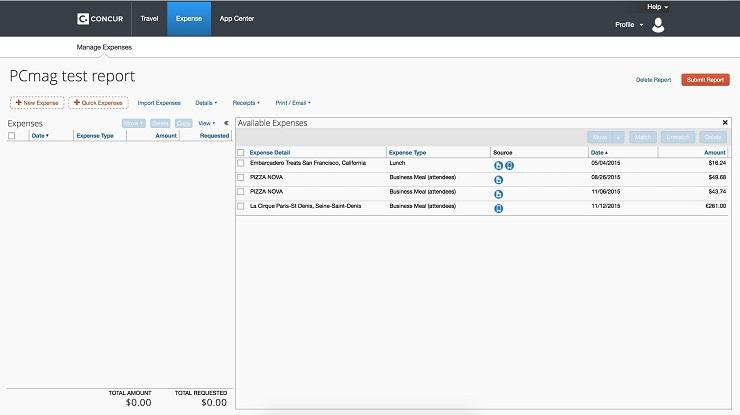Viewport: 740px width, 415px height.
Task: Sort Available Expenses by Date header
Action: click(599, 152)
